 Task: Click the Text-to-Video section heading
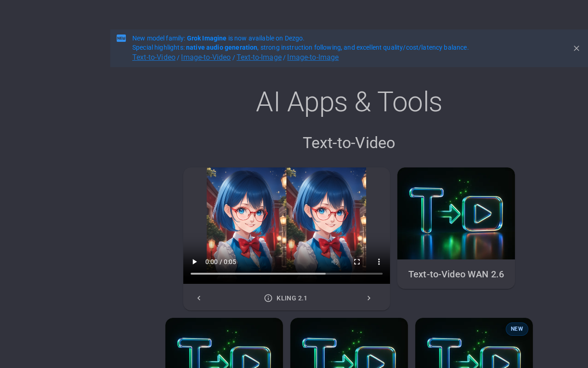349,143
